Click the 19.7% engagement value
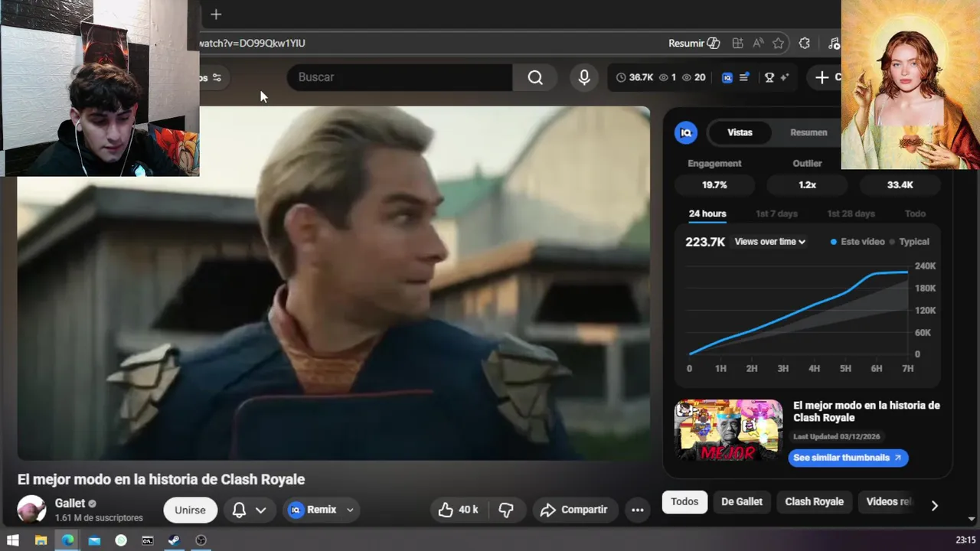980x551 pixels. click(x=714, y=185)
